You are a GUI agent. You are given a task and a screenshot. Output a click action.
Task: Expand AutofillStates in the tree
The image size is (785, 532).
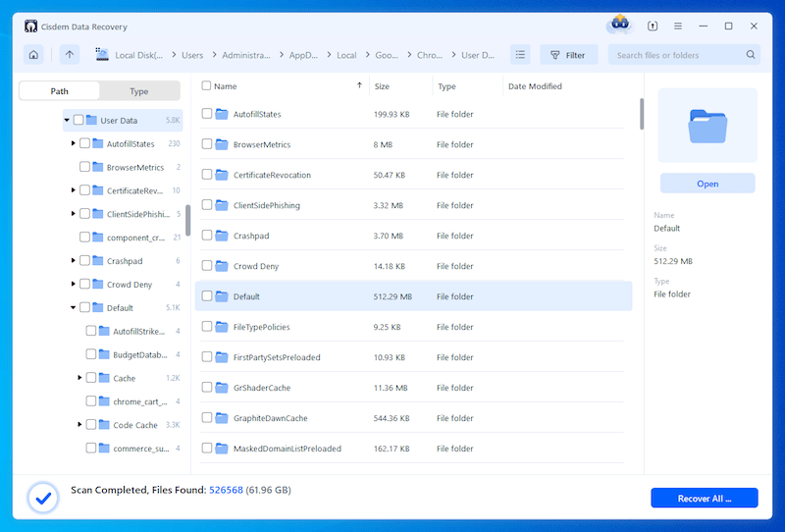(73, 143)
